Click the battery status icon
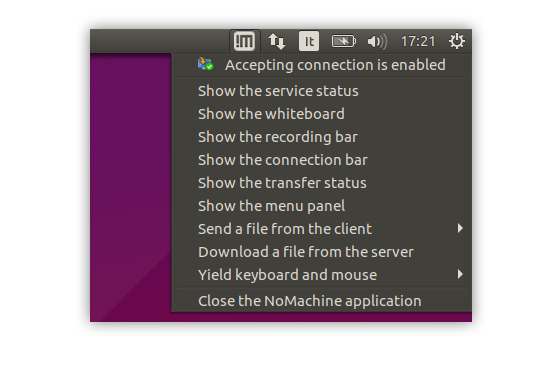This screenshot has height=378, width=552. pyautogui.click(x=344, y=42)
